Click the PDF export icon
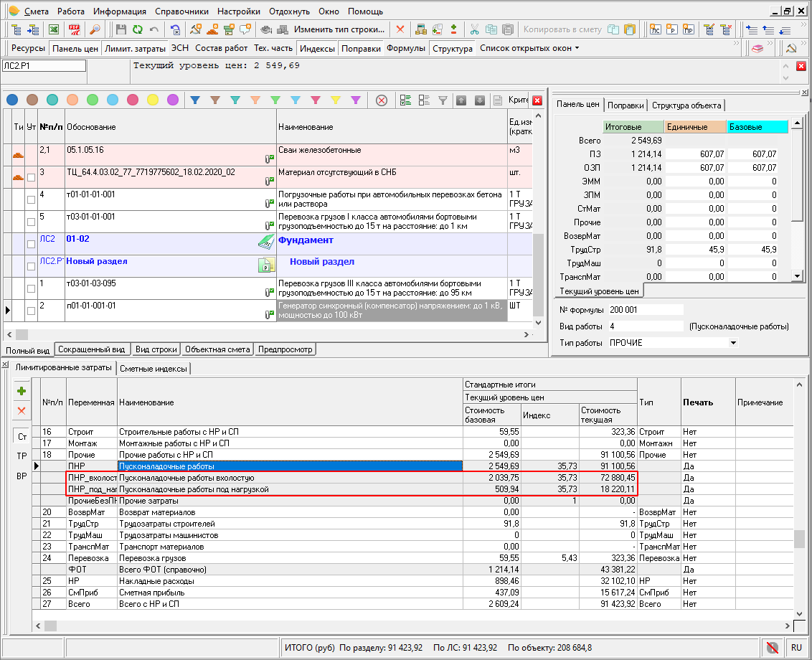 pos(74,29)
